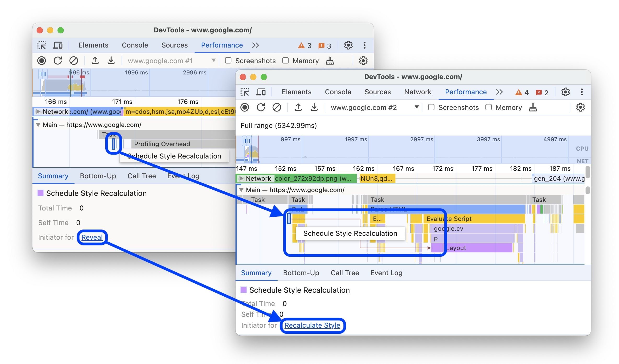This screenshot has height=364, width=619.
Task: Click the download performance profile icon
Action: click(315, 107)
